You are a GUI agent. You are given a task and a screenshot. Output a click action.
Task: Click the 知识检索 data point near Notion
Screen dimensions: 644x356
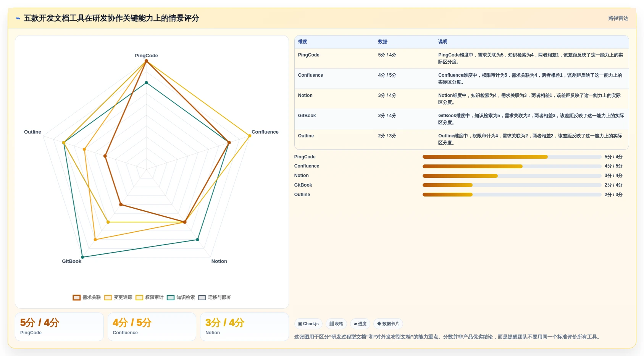(197, 240)
